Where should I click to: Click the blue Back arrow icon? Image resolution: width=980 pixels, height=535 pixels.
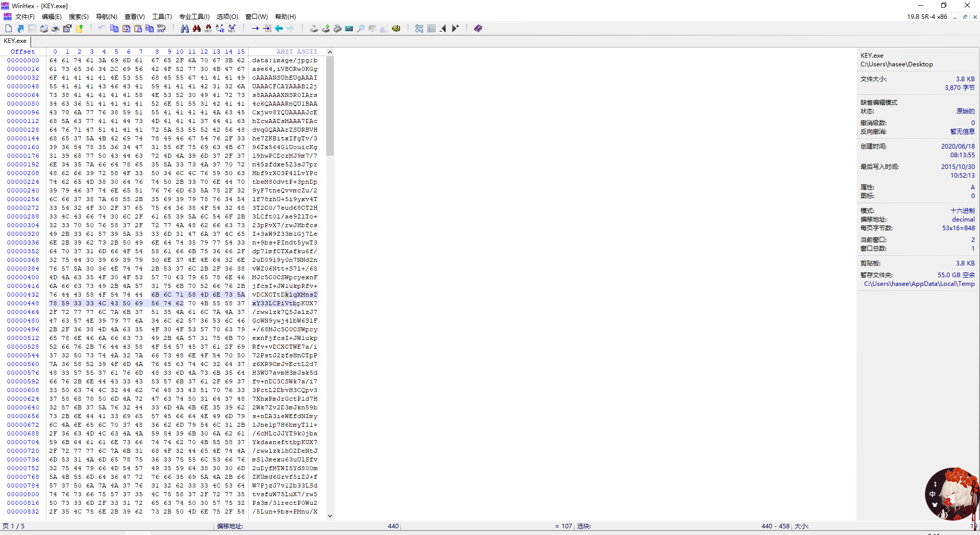(279, 29)
